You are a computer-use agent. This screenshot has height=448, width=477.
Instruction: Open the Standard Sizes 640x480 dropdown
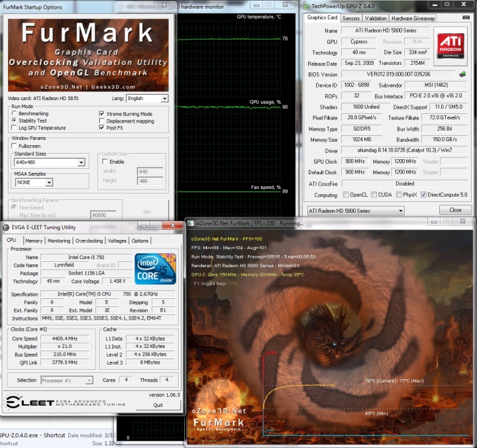tap(50, 162)
